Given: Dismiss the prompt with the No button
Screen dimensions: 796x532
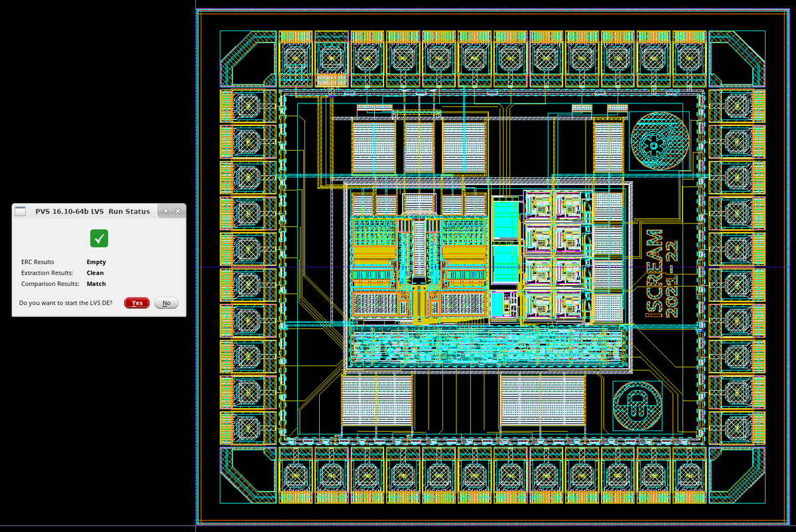Looking at the screenshot, I should [x=166, y=302].
